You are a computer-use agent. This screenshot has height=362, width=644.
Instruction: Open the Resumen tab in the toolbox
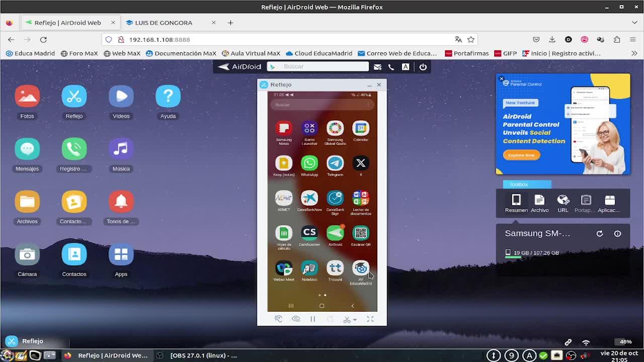pos(516,204)
